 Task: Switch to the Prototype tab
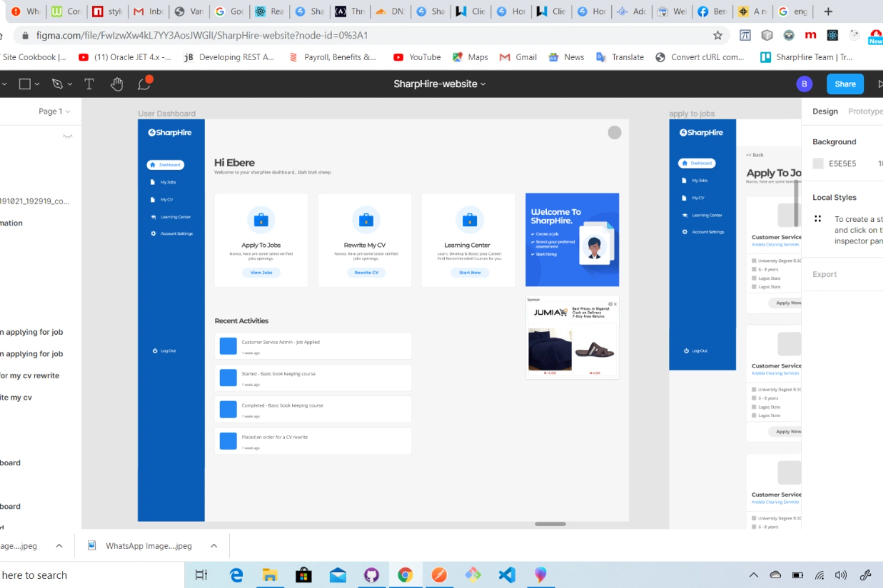865,111
